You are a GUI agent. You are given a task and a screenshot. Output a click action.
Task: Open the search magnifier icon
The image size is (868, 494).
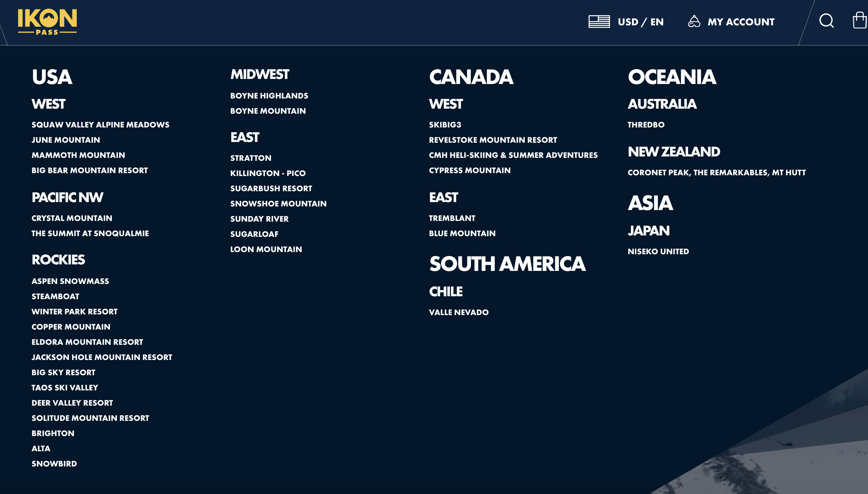tap(826, 21)
